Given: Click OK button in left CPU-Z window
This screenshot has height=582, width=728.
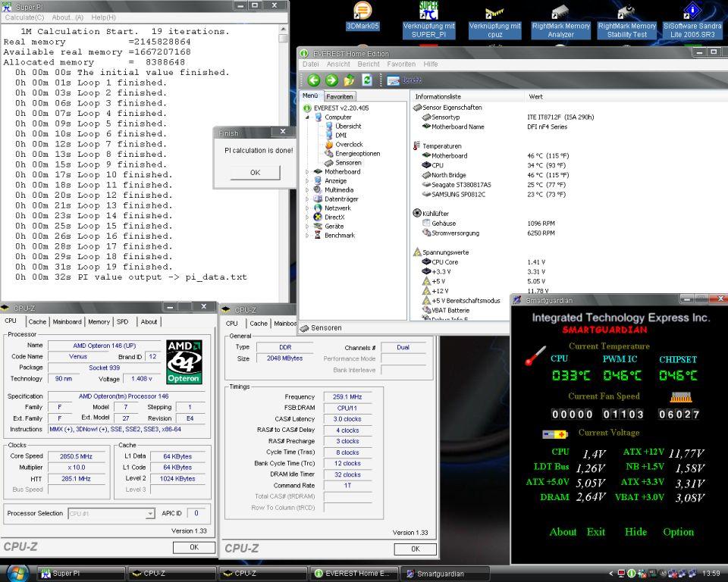Looking at the screenshot, I should 194,547.
